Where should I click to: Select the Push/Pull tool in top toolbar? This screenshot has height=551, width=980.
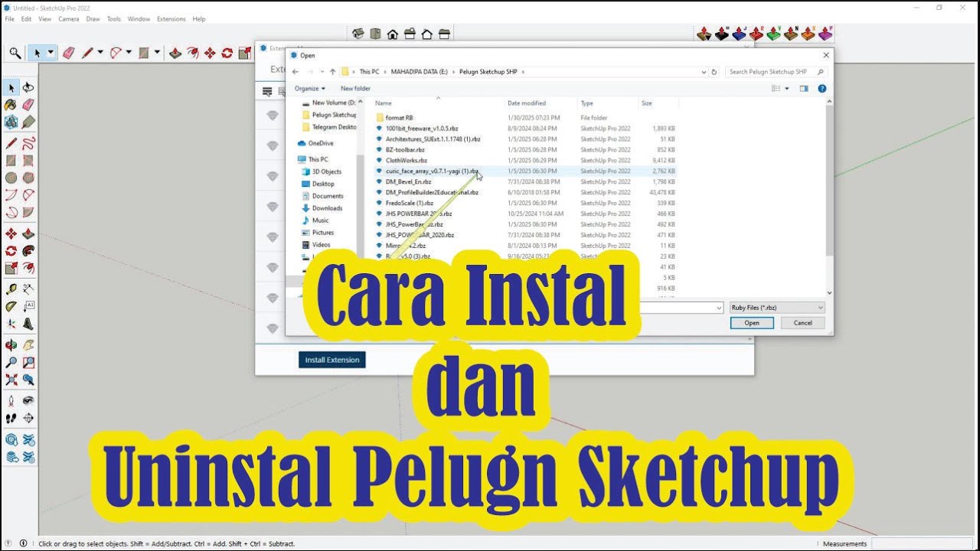pos(175,53)
